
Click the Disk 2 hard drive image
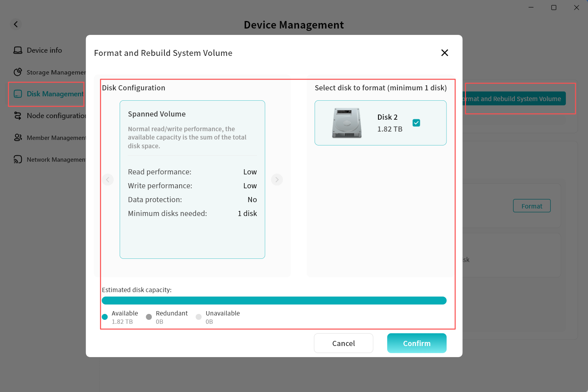(x=347, y=123)
